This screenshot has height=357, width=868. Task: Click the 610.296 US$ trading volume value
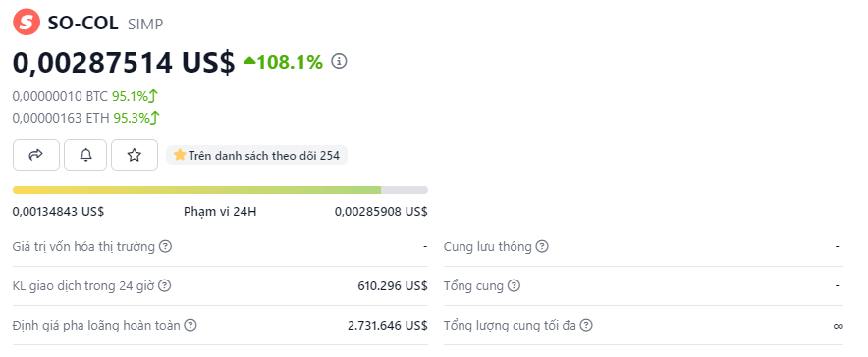(393, 285)
